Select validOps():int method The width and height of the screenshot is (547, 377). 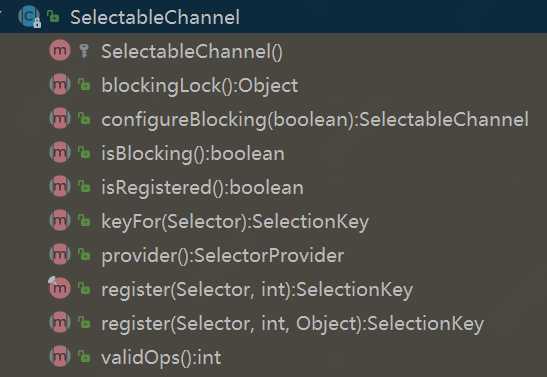point(161,357)
